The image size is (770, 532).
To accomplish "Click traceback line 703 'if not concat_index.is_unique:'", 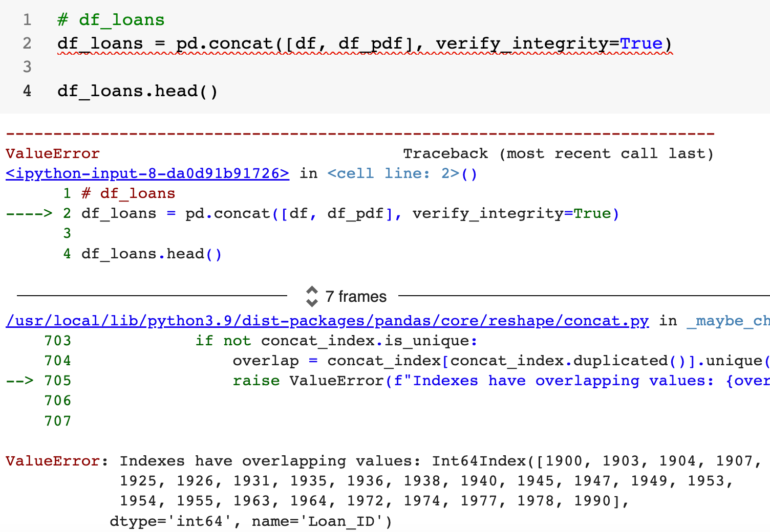I will tap(336, 341).
